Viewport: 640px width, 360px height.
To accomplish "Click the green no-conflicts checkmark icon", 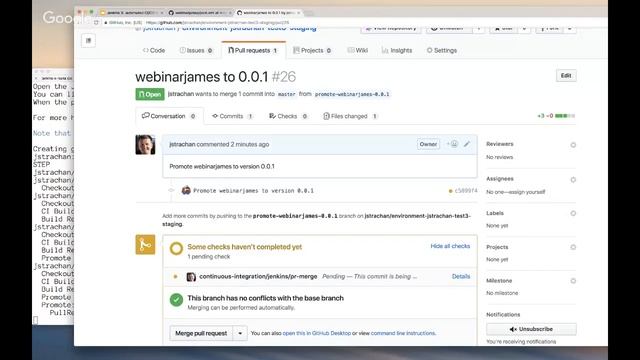I will tap(176, 300).
